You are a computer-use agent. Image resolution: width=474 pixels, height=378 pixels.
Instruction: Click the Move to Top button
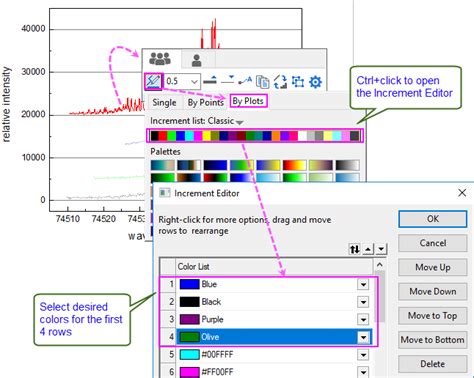click(x=433, y=315)
